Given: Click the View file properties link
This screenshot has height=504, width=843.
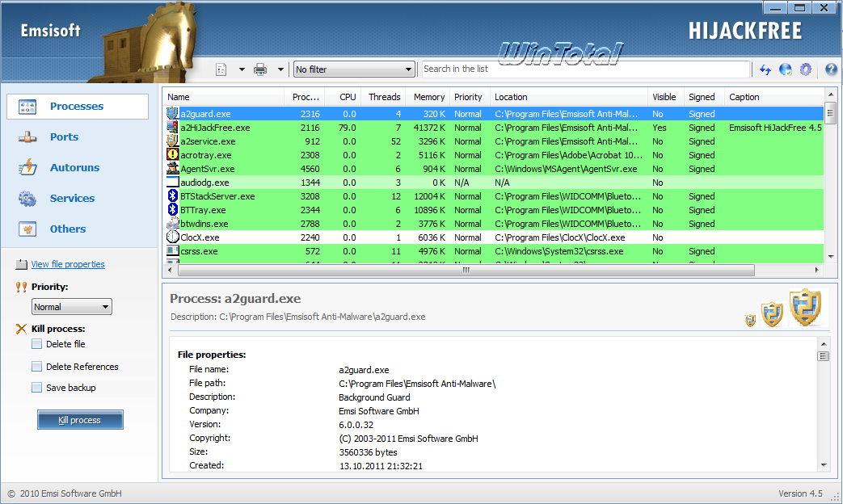Looking at the screenshot, I should 68,264.
